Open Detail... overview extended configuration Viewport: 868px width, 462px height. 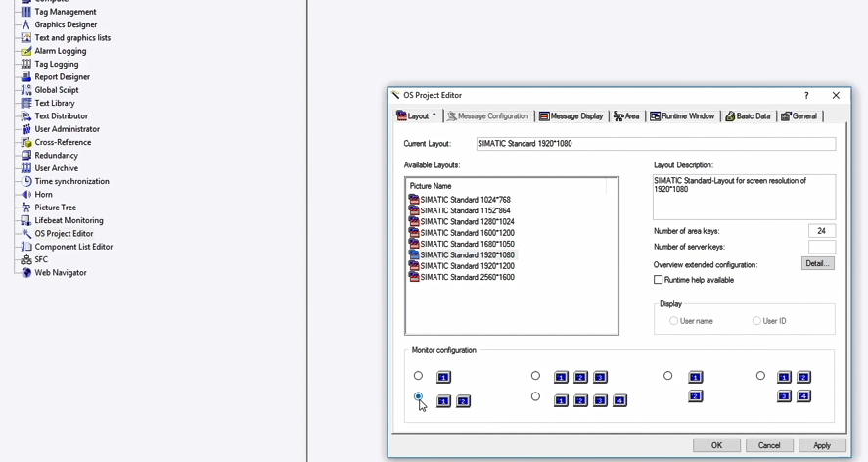click(818, 263)
